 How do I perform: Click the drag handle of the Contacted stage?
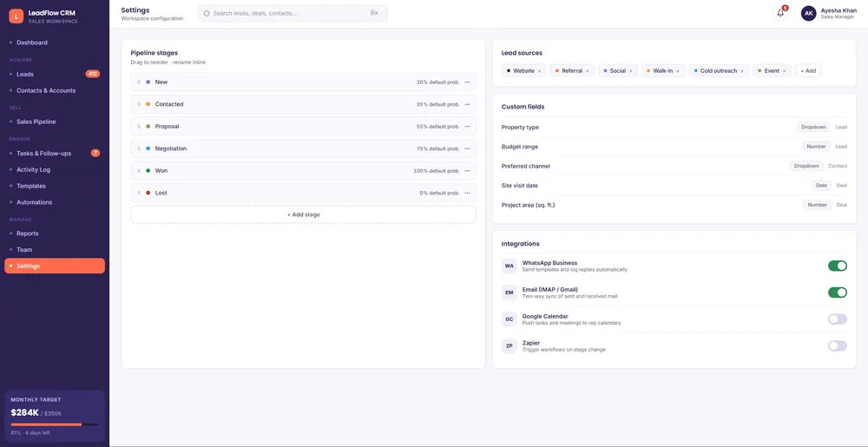[x=138, y=104]
